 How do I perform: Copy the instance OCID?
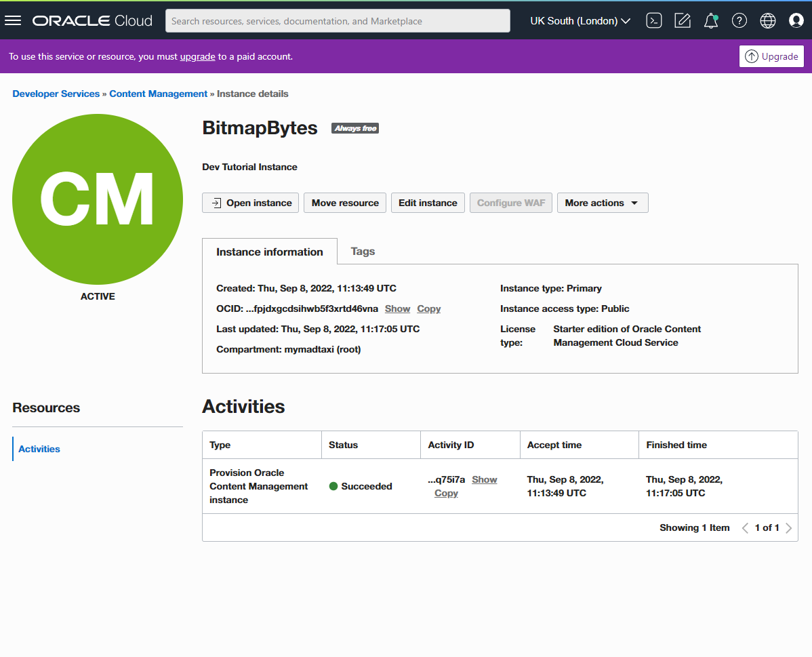pyautogui.click(x=429, y=308)
